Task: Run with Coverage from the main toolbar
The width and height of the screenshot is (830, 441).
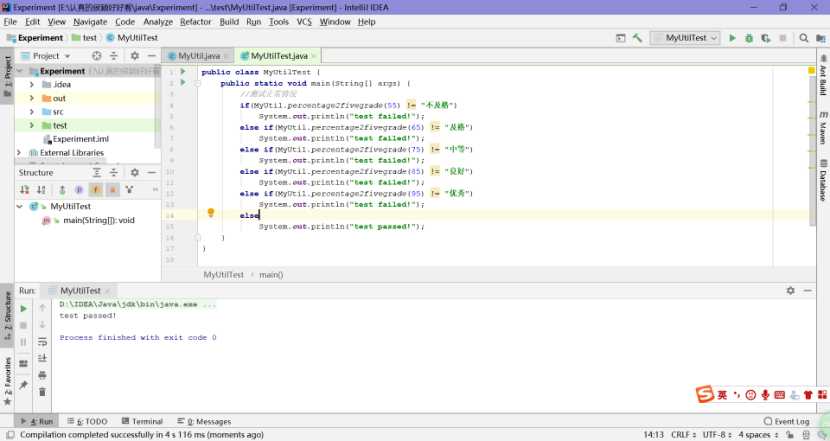Action: (765, 38)
